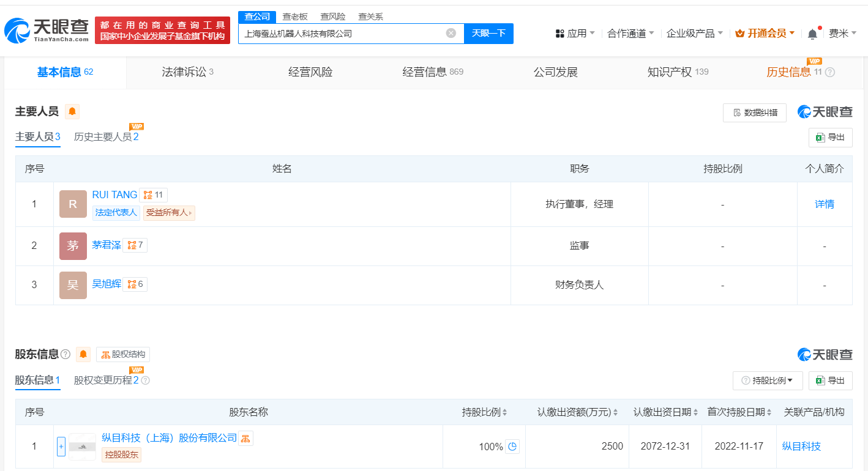Image resolution: width=868 pixels, height=471 pixels.
Task: Export the 主要人员 table with 导出
Action: coord(831,138)
